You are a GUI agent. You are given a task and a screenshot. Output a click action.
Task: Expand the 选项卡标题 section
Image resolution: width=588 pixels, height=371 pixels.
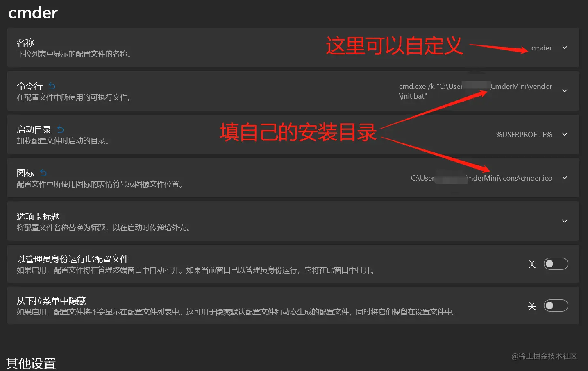click(x=565, y=221)
